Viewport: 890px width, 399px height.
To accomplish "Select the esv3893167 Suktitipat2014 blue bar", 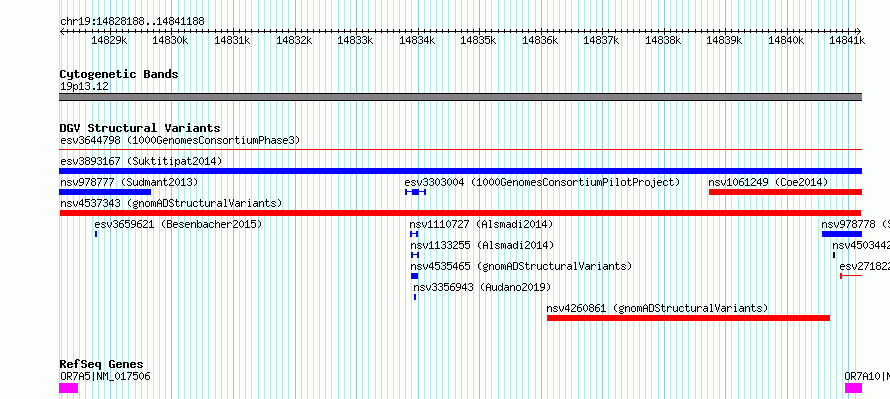I will point(460,171).
